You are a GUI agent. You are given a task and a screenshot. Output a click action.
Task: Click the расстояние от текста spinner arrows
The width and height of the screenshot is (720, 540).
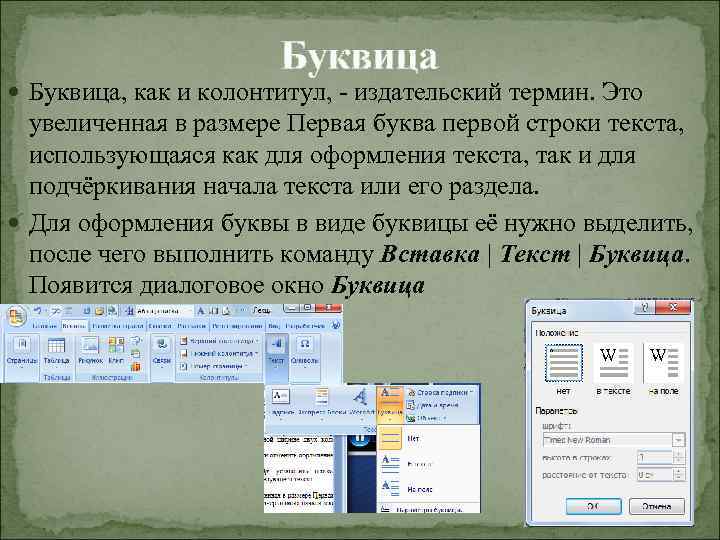[x=679, y=474]
